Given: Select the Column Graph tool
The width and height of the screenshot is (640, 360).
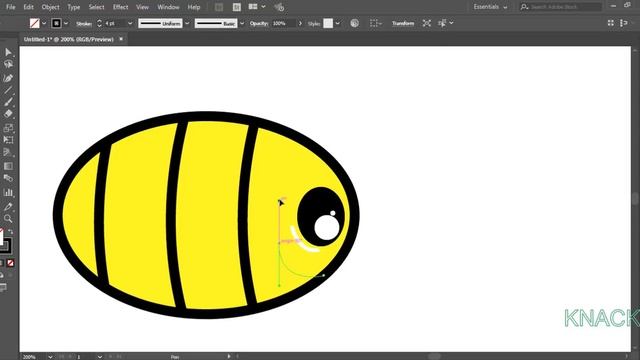Looking at the screenshot, I should tap(8, 192).
